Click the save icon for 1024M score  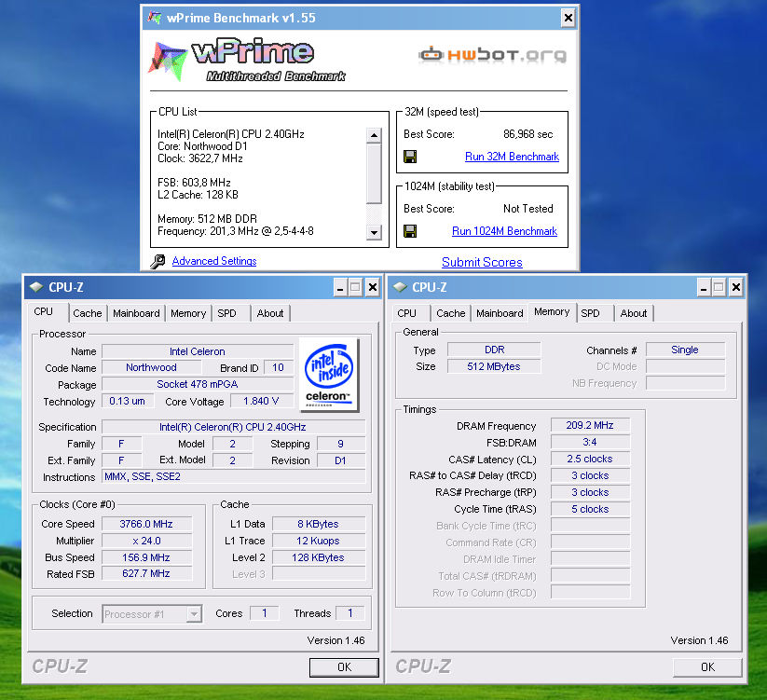tap(410, 231)
